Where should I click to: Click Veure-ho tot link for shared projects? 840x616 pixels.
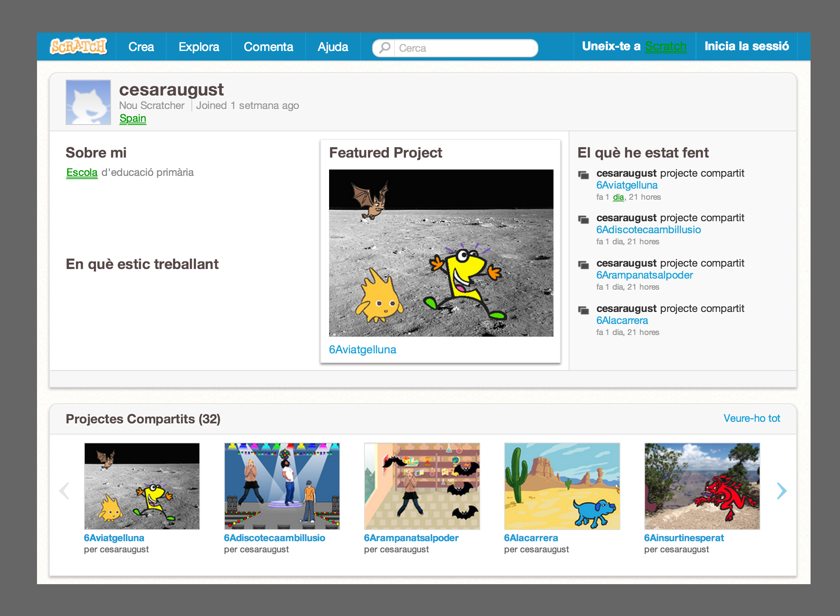click(x=751, y=418)
